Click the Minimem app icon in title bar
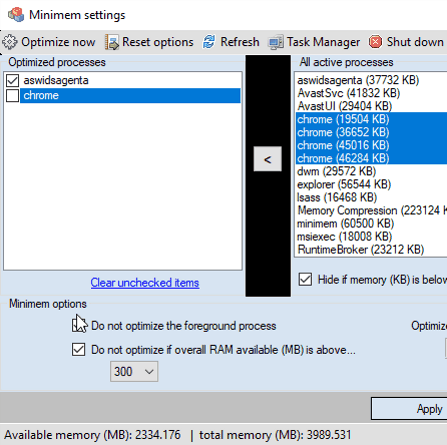 click(16, 15)
